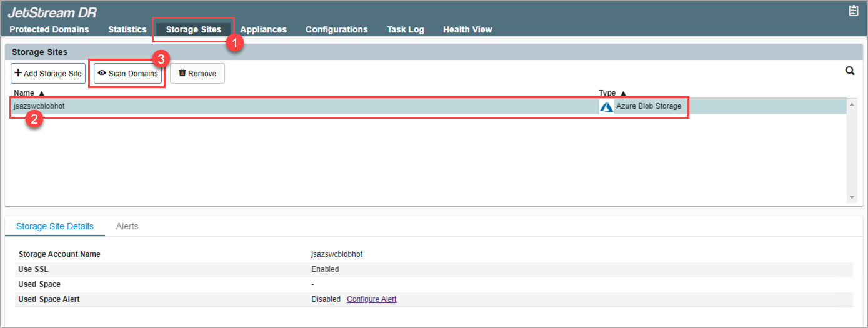View the Task Log tab
Viewport: 868px width, 328px height.
(405, 29)
